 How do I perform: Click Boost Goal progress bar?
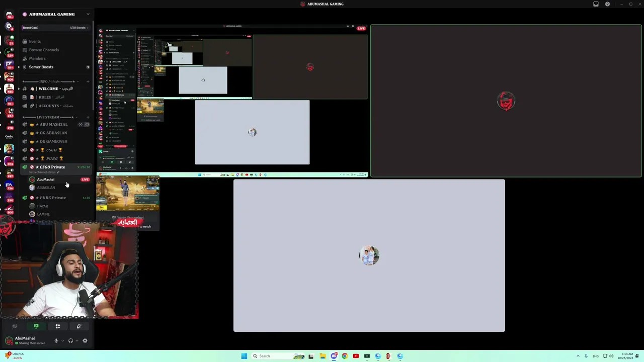click(55, 28)
